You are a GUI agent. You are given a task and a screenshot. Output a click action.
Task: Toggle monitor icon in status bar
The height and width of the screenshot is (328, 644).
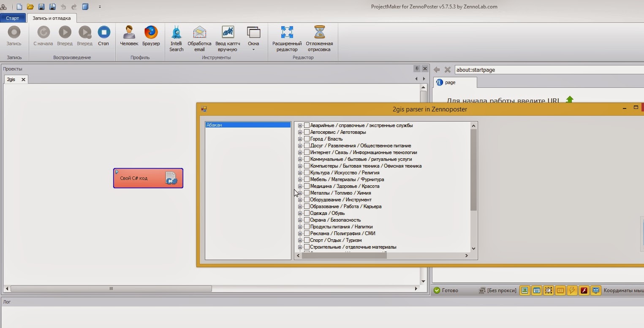coord(596,290)
